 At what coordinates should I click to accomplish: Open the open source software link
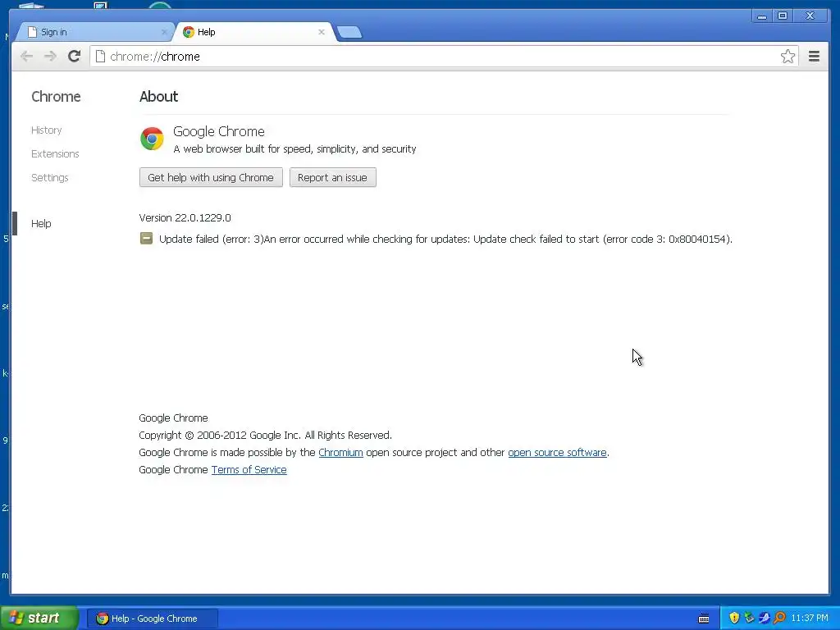[x=557, y=453]
